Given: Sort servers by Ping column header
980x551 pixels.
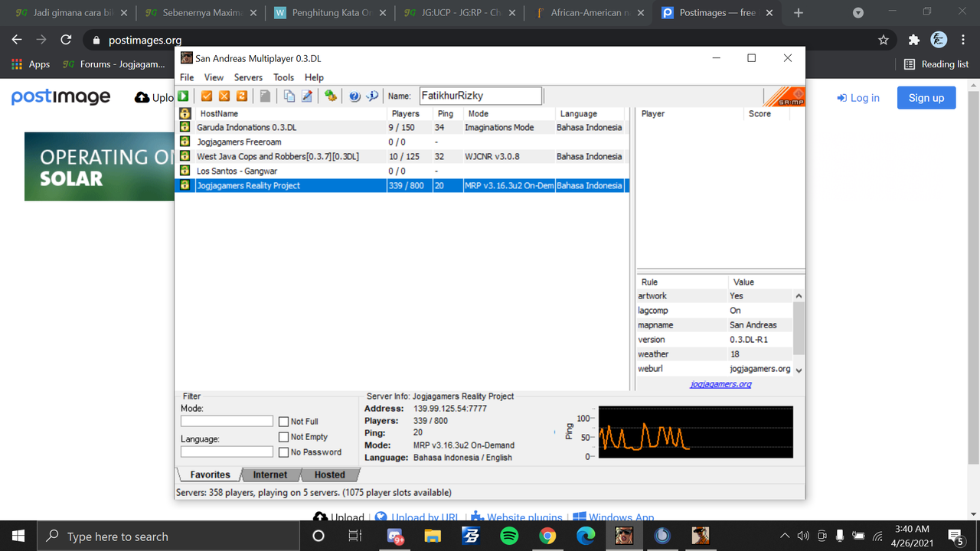Looking at the screenshot, I should tap(447, 113).
